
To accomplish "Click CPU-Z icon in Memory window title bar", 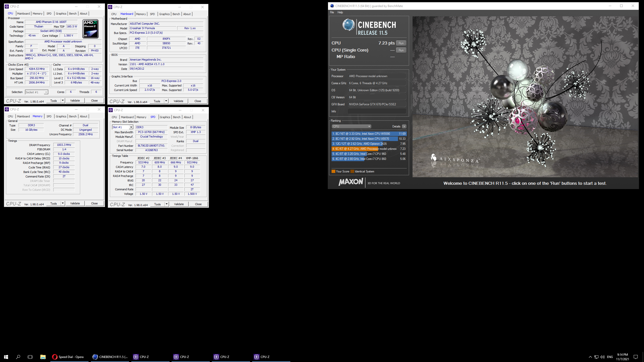I will pos(7,109).
